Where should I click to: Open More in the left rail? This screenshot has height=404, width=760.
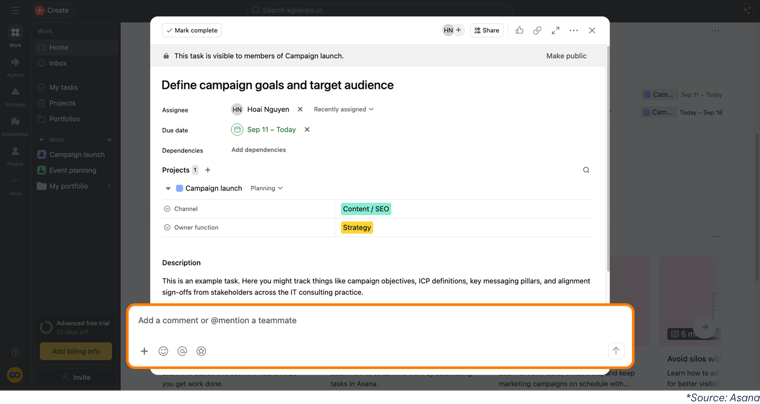(15, 185)
